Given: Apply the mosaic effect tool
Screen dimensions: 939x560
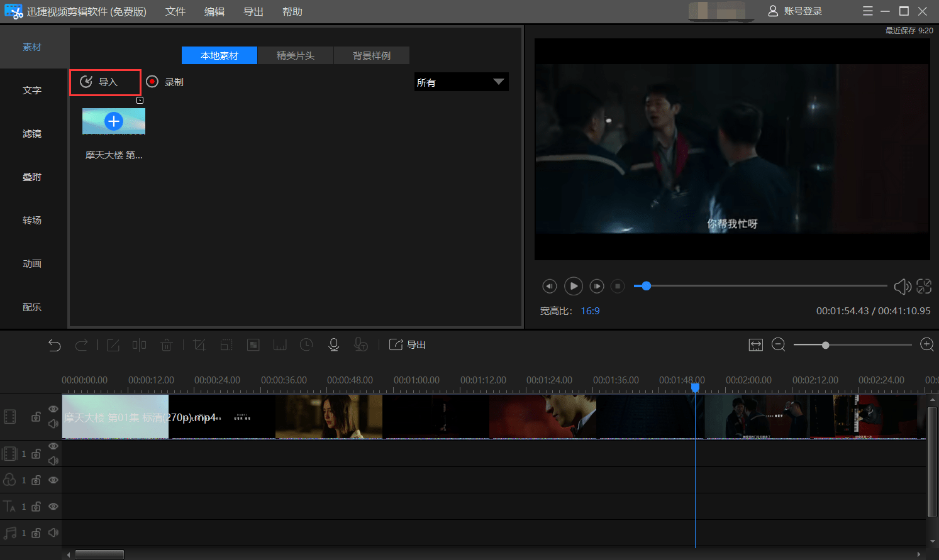Looking at the screenshot, I should (253, 345).
